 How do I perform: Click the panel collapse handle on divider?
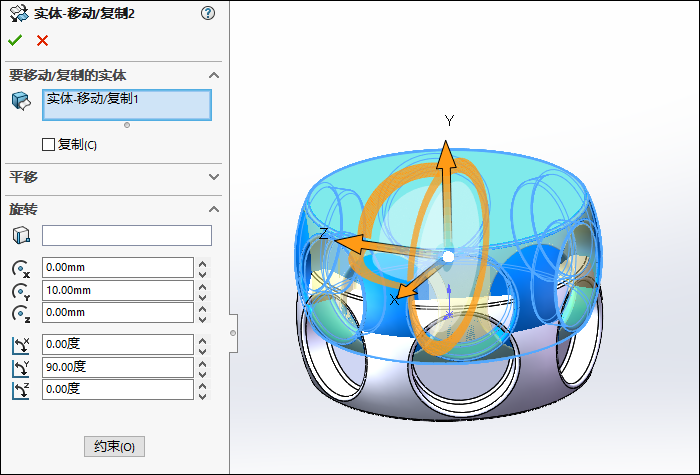(233, 333)
